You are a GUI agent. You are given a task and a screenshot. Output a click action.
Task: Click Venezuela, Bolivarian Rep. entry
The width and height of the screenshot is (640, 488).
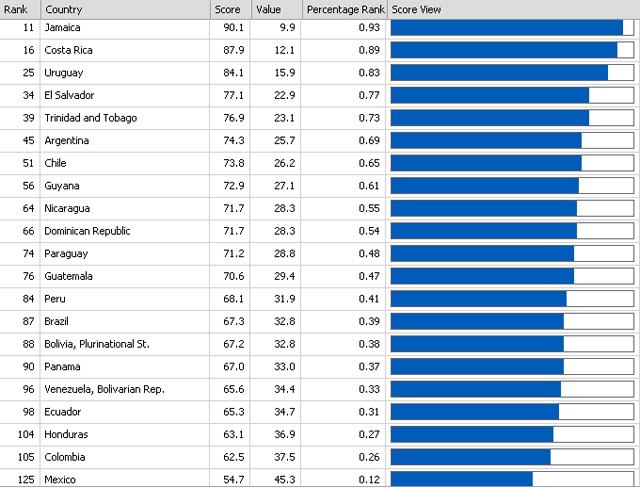104,389
